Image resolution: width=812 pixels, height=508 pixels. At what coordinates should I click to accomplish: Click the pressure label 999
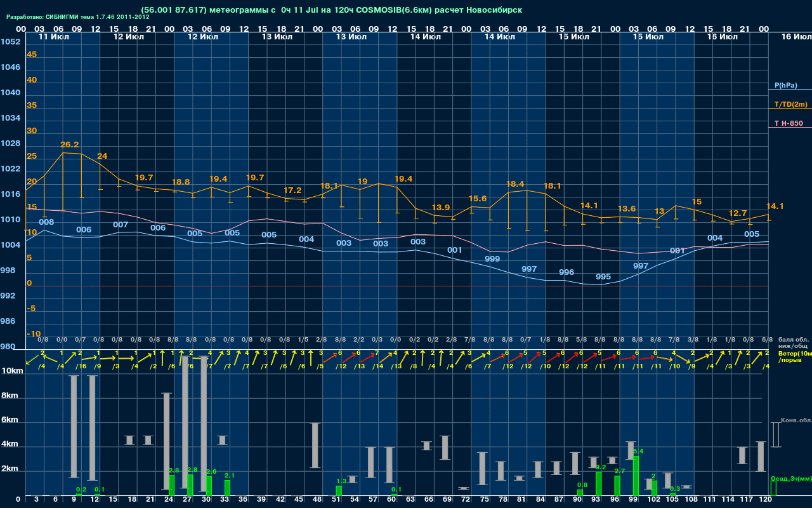pyautogui.click(x=492, y=259)
